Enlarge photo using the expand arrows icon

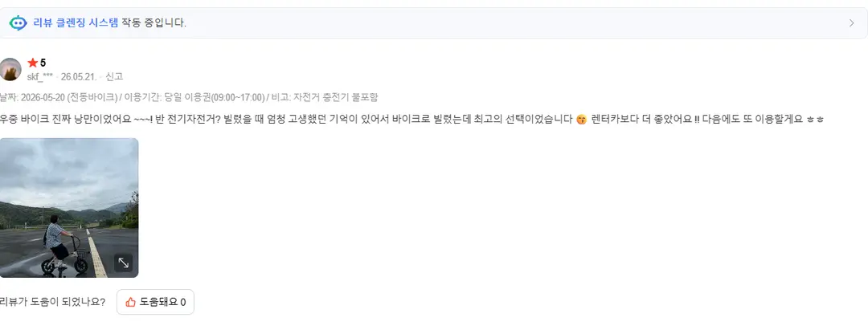[x=124, y=263]
